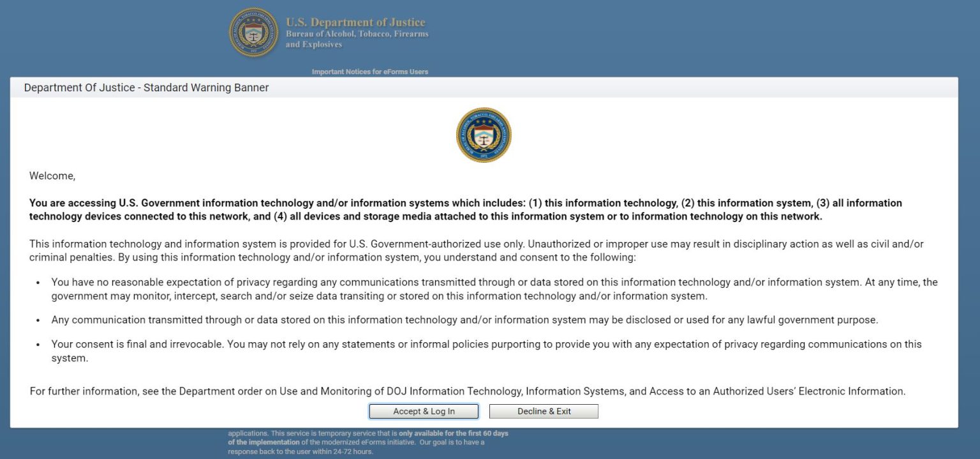Click the "provided for U.S. Government-authorized use only" paragraph
The height and width of the screenshot is (459, 980).
pos(476,251)
